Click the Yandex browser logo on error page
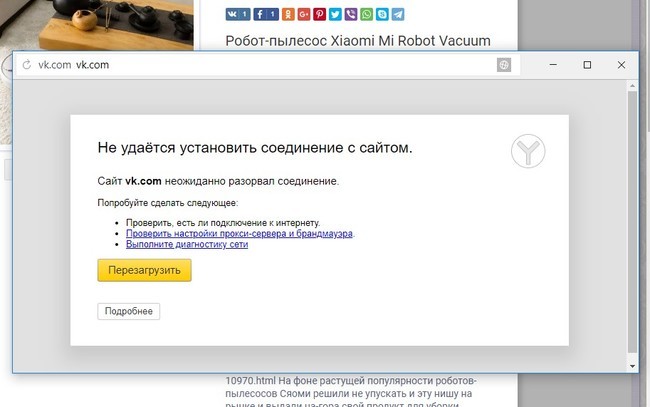 (x=528, y=151)
